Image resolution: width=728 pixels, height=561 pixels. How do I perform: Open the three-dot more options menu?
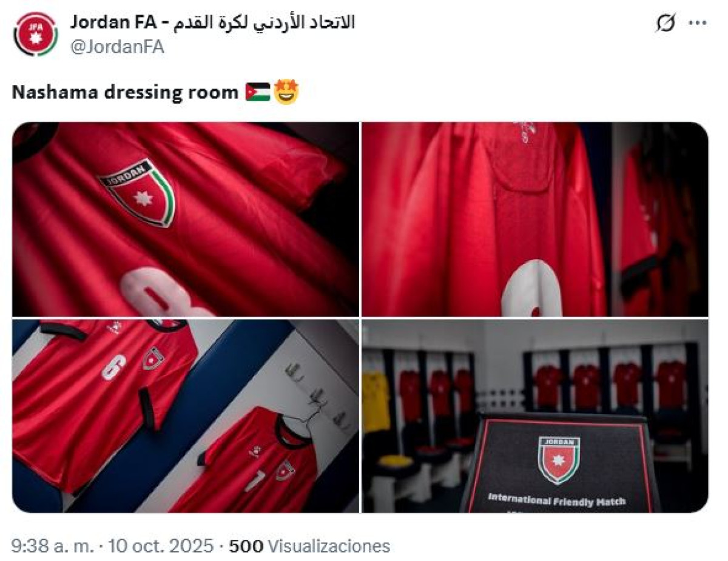(697, 23)
